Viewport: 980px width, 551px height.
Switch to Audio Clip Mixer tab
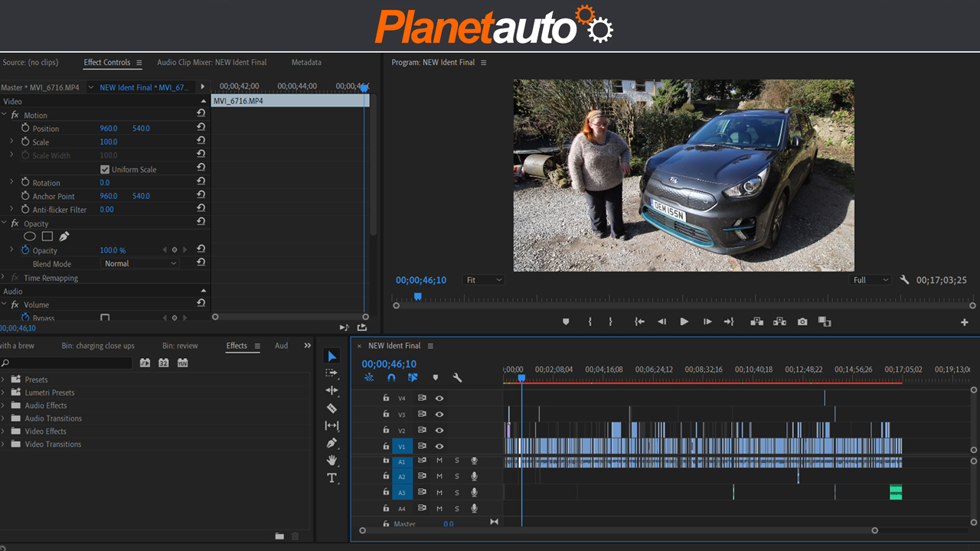pyautogui.click(x=211, y=62)
